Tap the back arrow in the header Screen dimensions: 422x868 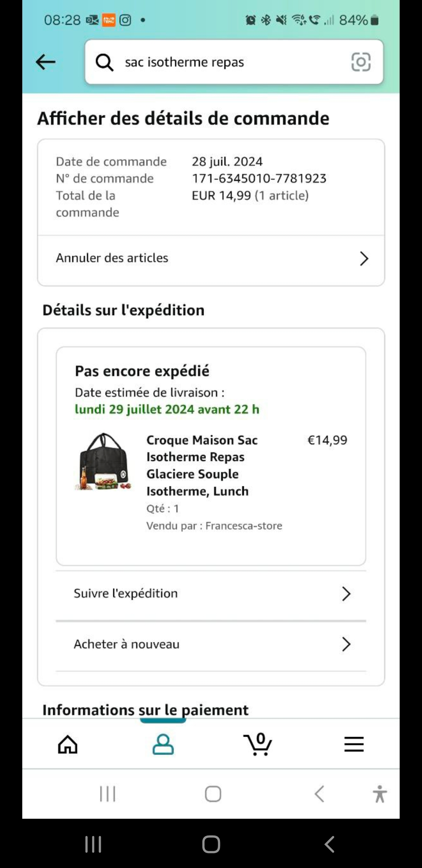pos(46,62)
